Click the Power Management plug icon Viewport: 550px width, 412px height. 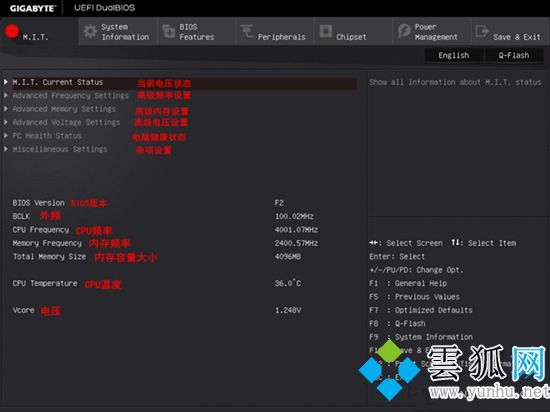click(x=404, y=31)
